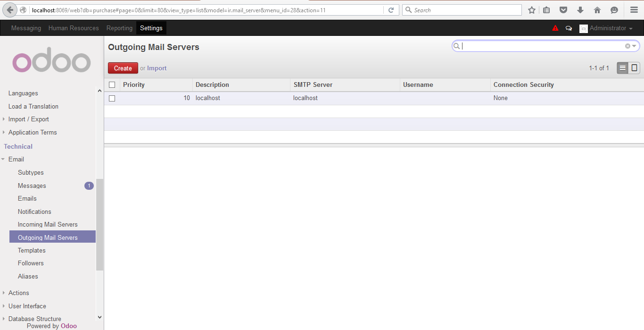Expand the Actions menu
This screenshot has height=330, width=644.
[18, 293]
